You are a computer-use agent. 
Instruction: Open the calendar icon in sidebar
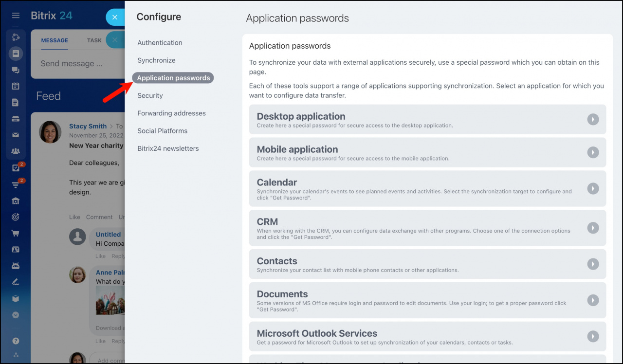coord(16,86)
